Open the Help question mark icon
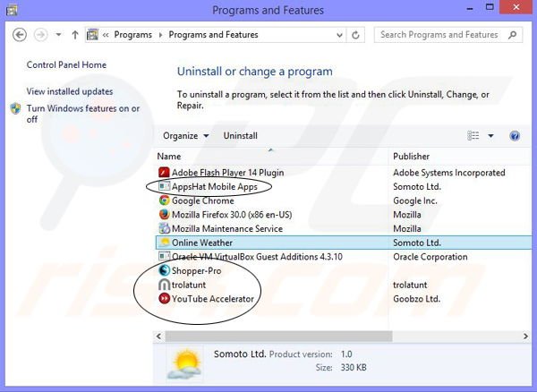The height and width of the screenshot is (392, 537). 515,136
